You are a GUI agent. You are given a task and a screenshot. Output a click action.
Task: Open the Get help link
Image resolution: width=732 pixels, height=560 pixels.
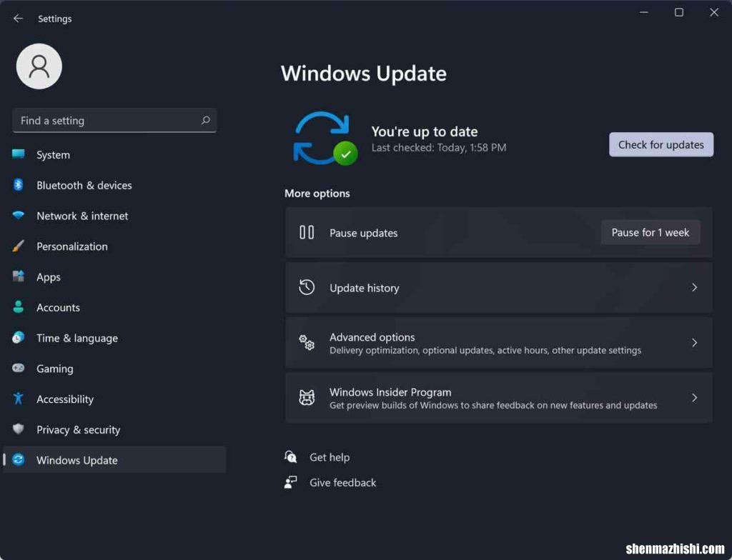click(330, 457)
